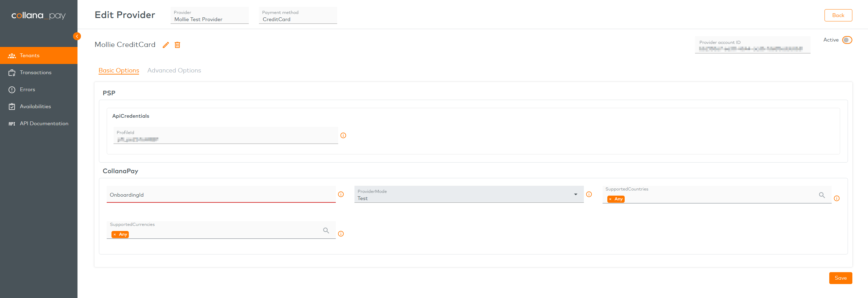Click the Back button
868x298 pixels.
coord(838,15)
